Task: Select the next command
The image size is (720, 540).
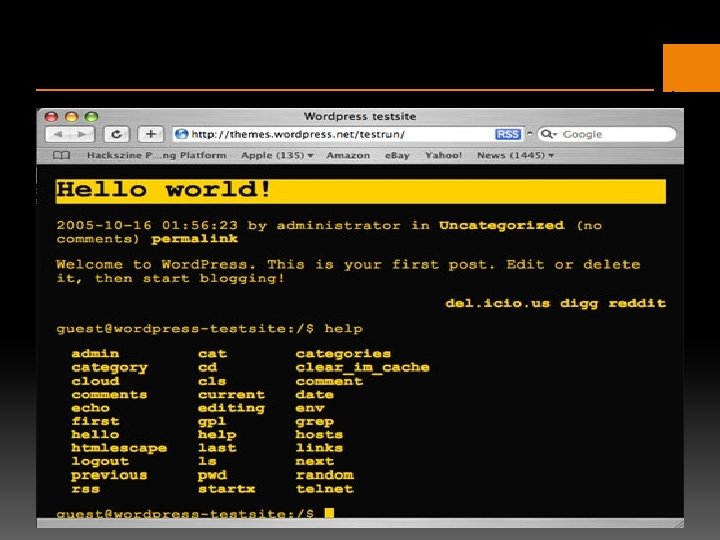Action: point(315,461)
